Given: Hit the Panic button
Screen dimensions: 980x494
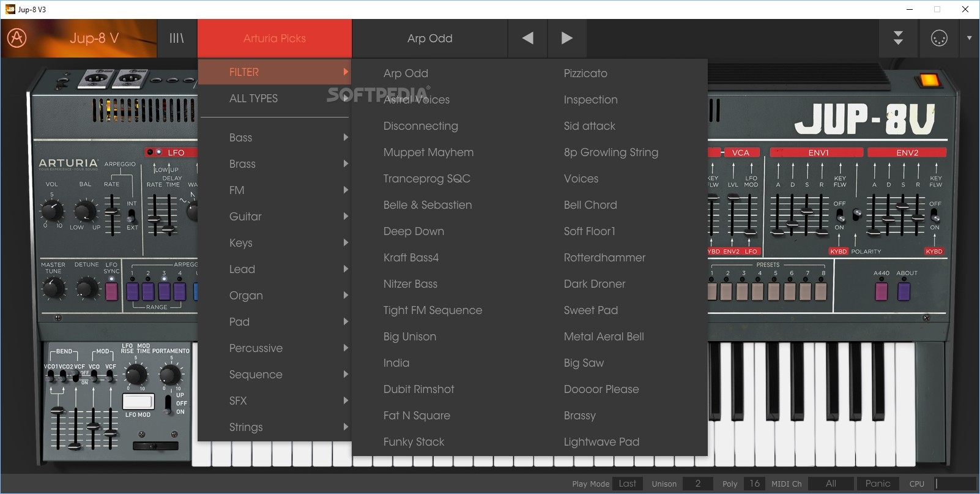Looking at the screenshot, I should click(x=878, y=483).
